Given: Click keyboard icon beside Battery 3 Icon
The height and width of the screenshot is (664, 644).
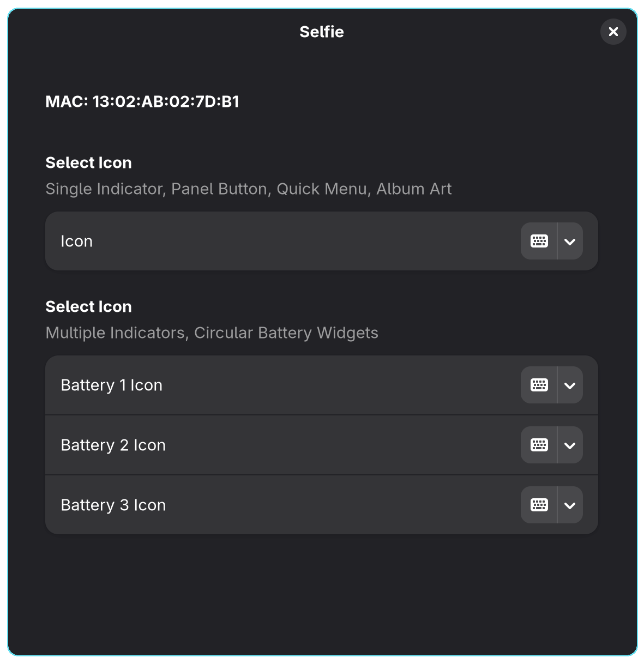Looking at the screenshot, I should click(x=539, y=505).
